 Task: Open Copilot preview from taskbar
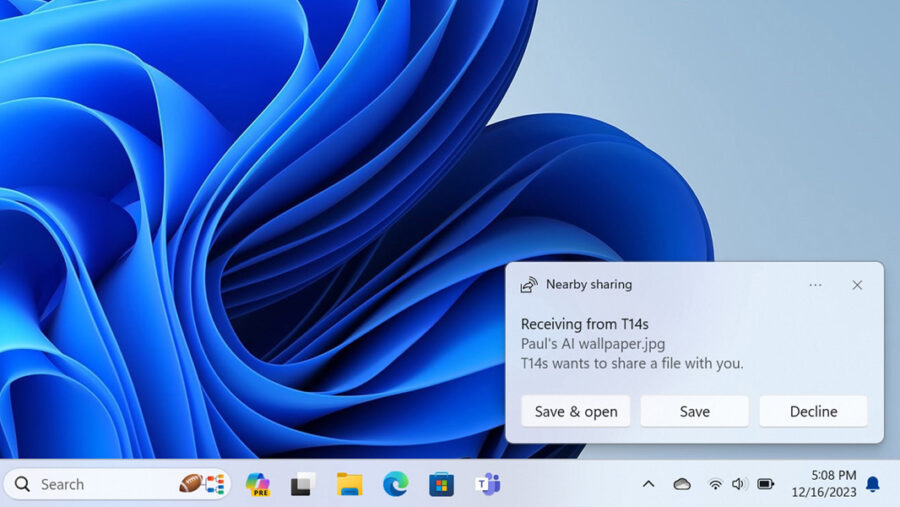258,484
